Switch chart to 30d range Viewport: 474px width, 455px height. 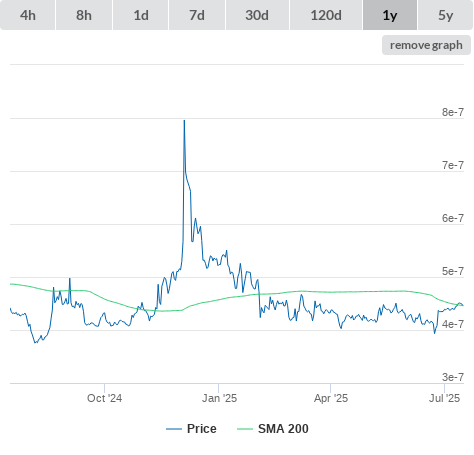(257, 15)
